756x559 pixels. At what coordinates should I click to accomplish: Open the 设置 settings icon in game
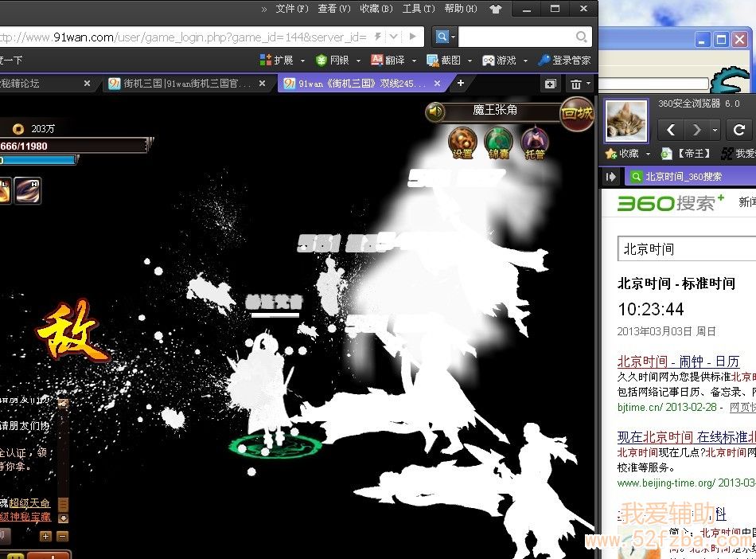(x=462, y=141)
